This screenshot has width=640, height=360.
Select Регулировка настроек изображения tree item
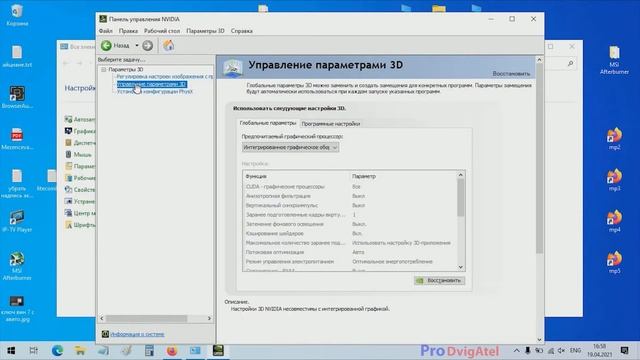click(164, 76)
